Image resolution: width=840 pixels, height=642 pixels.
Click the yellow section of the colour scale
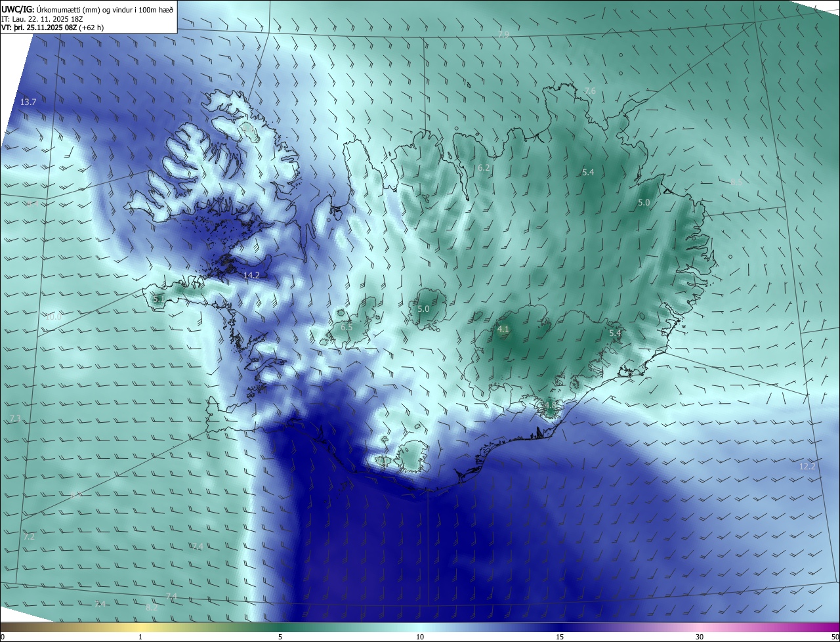click(140, 628)
